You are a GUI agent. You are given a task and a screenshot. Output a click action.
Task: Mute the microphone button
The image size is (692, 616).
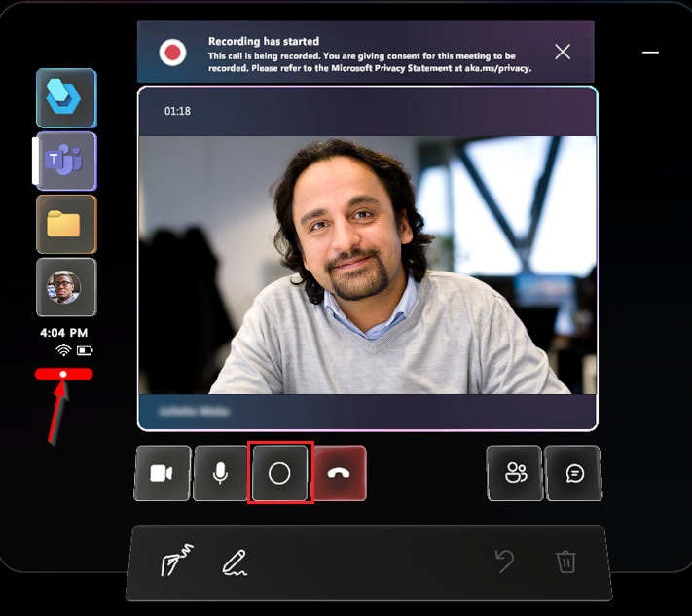(220, 474)
